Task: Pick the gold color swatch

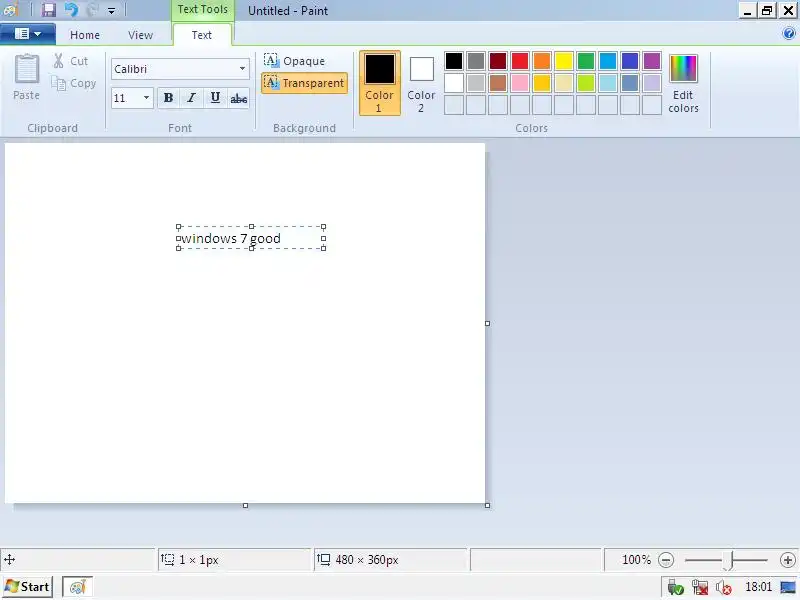Action: (x=542, y=83)
